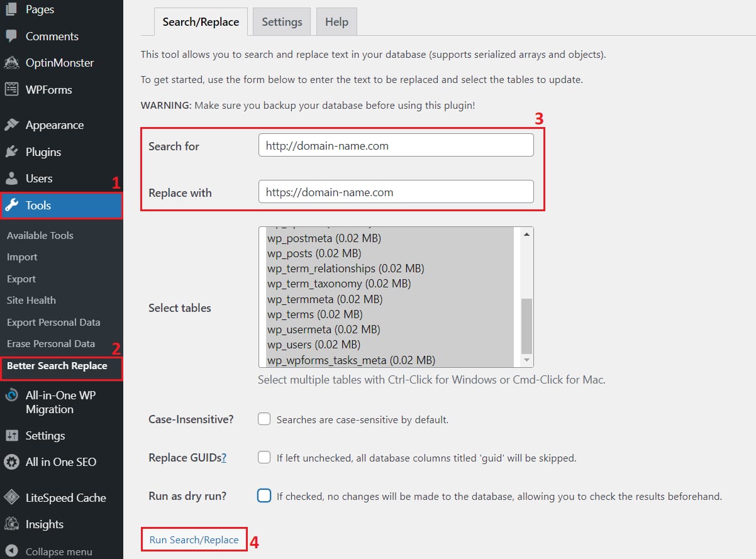Launch OptinMonster from the sidebar
This screenshot has width=756, height=559.
tap(60, 62)
